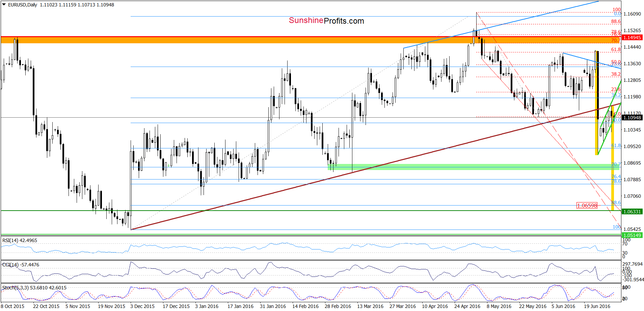This screenshot has height=311, width=644.
Task: Click the 1.10345 price axis value
Action: pos(632,130)
